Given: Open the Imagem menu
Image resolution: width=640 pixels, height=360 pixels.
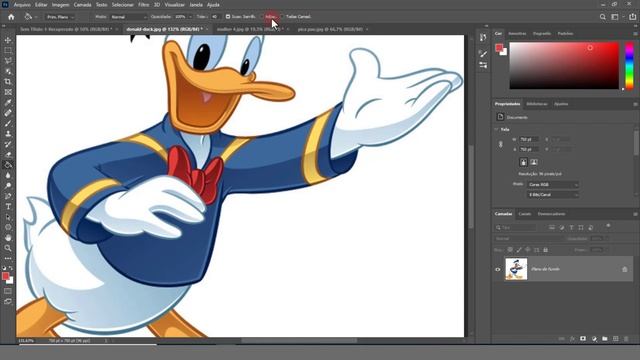Looking at the screenshot, I should coord(60,5).
